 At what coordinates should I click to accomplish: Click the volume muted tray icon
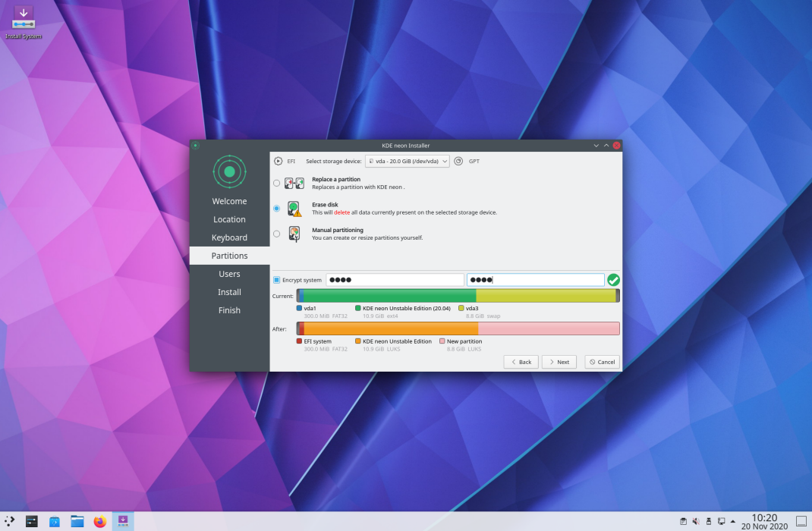point(696,521)
